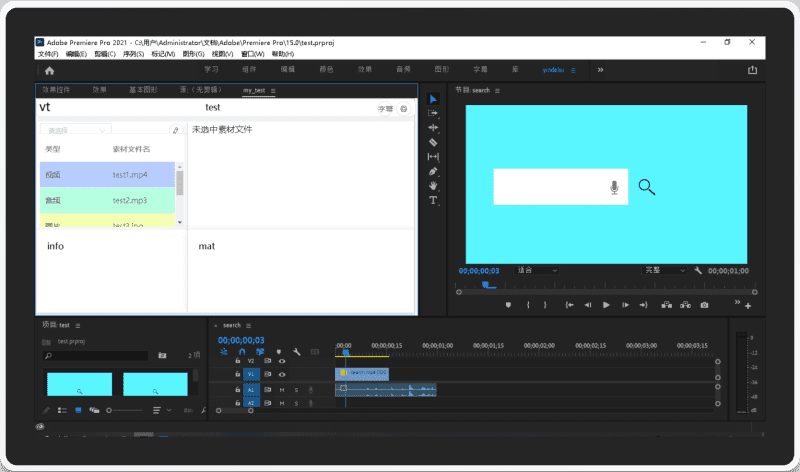The height and width of the screenshot is (472, 800).
Task: Click the 字幕 button in vt panel
Action: point(385,108)
